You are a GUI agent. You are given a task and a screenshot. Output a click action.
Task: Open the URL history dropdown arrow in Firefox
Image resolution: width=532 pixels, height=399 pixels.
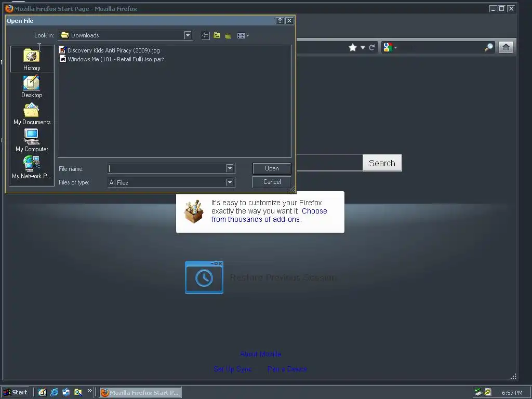(363, 47)
